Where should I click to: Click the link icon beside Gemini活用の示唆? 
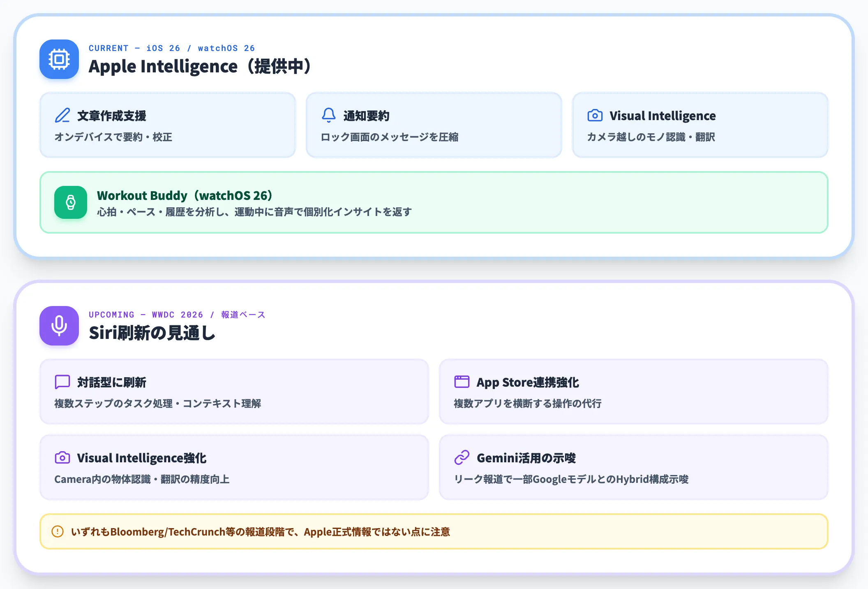tap(462, 458)
